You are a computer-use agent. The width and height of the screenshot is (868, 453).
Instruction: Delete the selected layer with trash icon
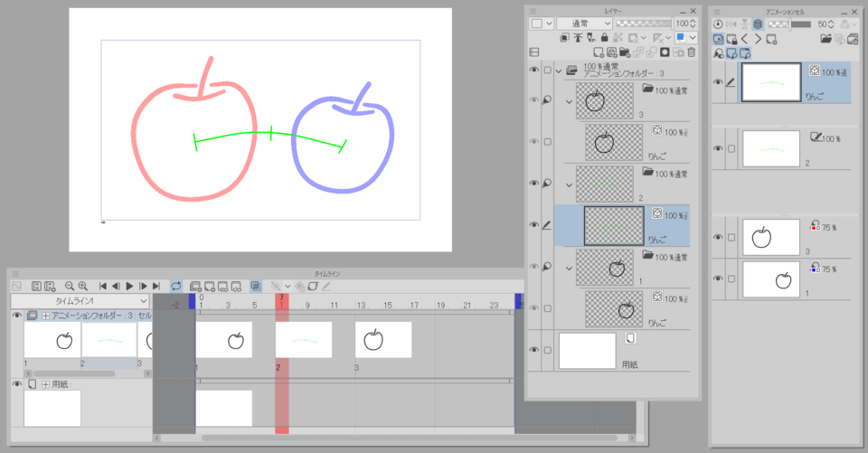692,52
